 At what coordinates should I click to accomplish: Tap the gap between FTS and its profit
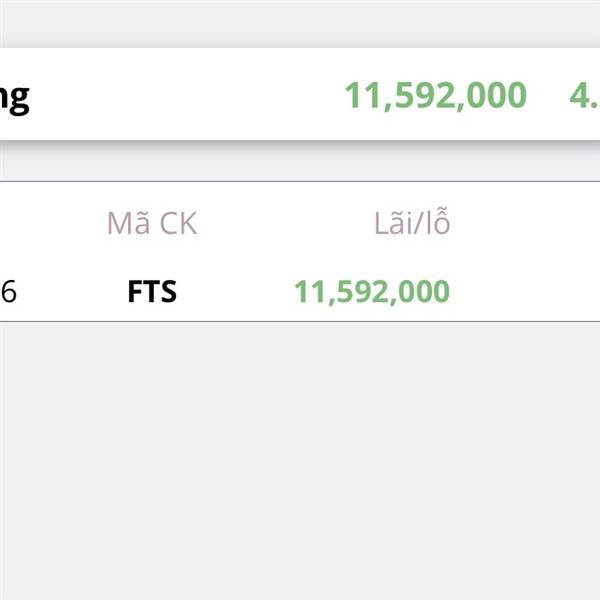(235, 292)
